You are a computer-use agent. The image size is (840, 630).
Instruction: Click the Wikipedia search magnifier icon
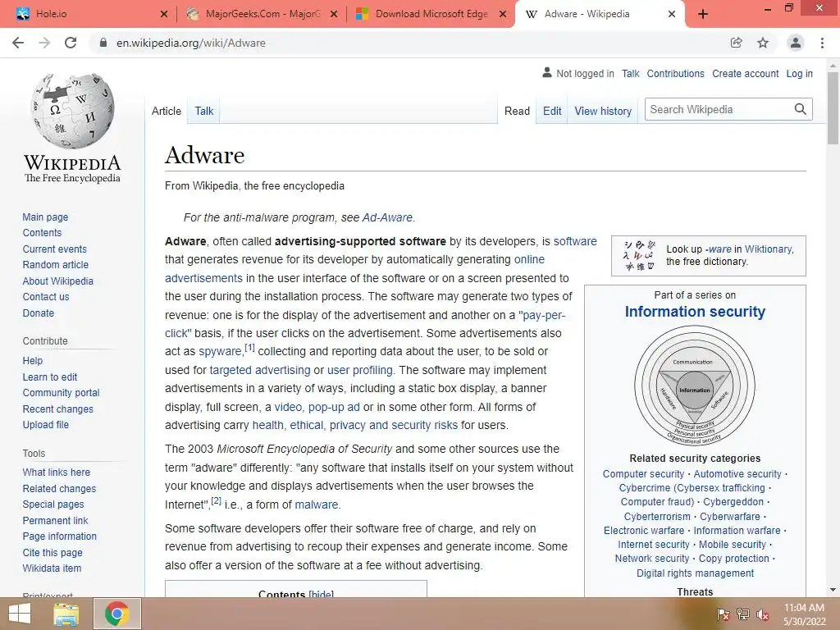(801, 109)
